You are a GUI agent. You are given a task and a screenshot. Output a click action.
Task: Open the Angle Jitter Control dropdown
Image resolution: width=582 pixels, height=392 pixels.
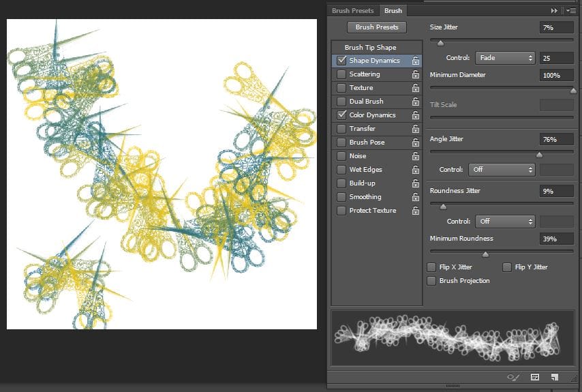point(502,170)
